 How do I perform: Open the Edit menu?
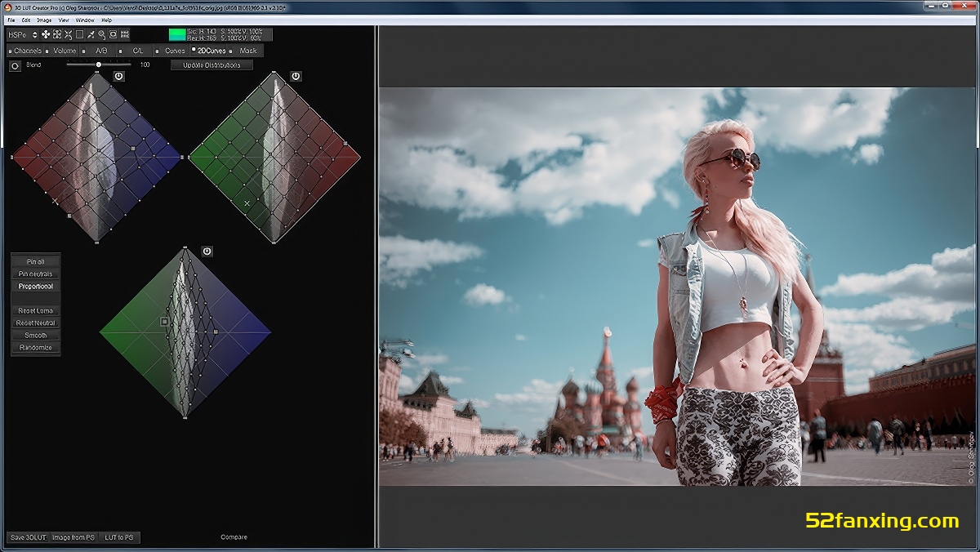coord(26,20)
